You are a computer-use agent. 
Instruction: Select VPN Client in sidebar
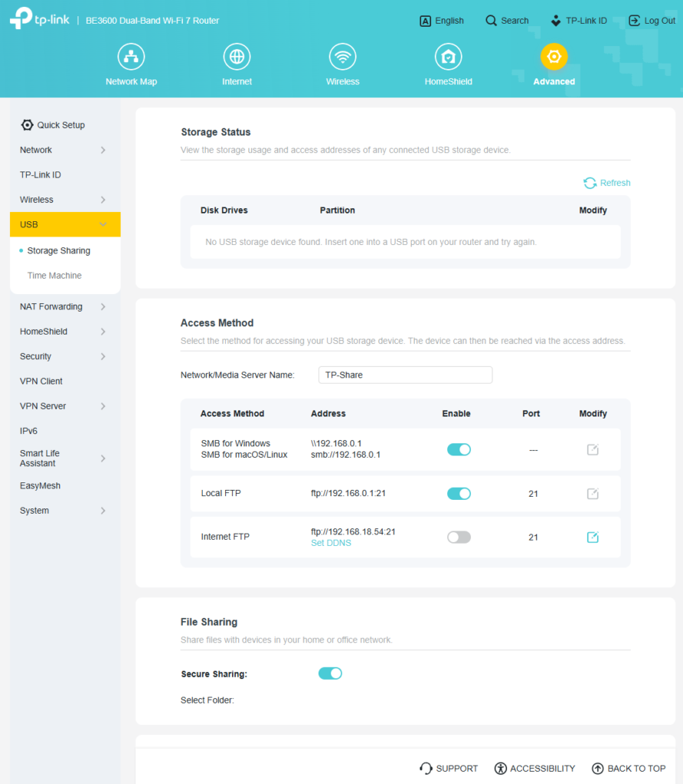[41, 381]
